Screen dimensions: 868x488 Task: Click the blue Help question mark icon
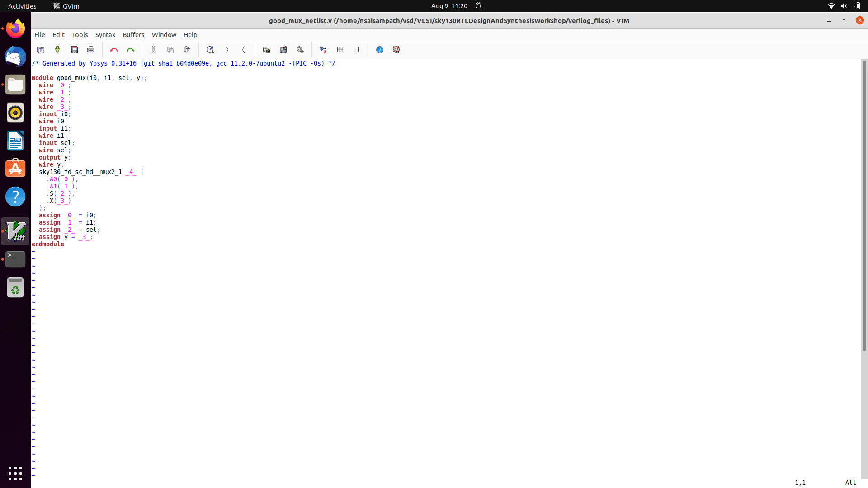(x=380, y=50)
